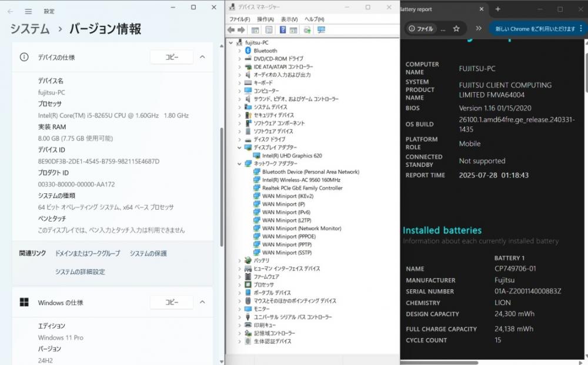Viewport: 588px width, 365px height.
Task: Click the Back arrow in Device Manager toolbar
Action: click(x=231, y=30)
